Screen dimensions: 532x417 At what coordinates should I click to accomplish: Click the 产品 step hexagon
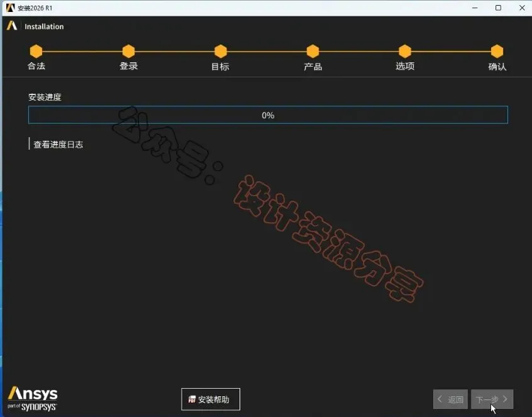pos(313,51)
